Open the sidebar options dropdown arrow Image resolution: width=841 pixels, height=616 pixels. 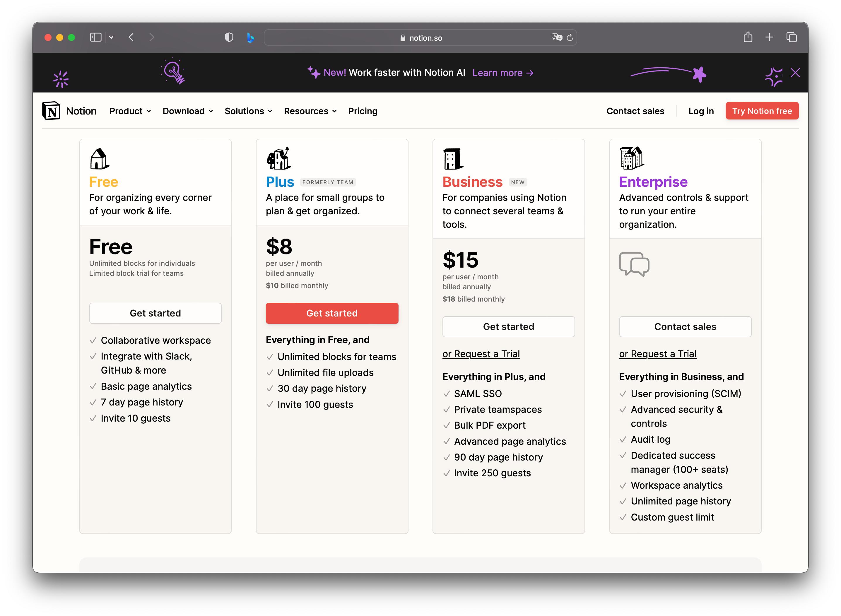111,37
